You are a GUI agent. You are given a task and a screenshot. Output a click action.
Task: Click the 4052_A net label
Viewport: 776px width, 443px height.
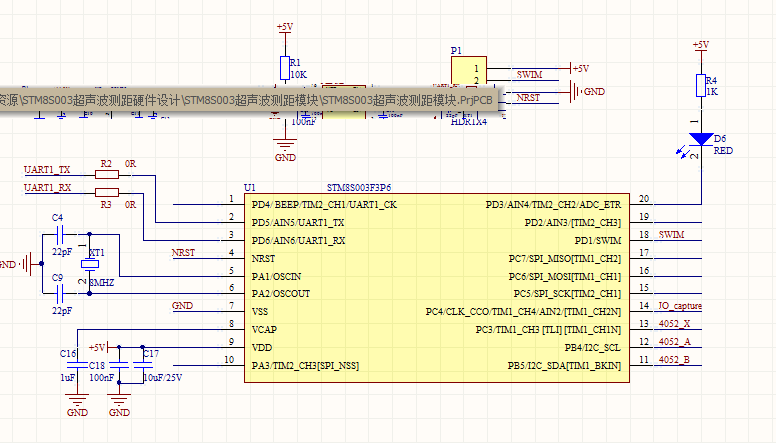(x=675, y=342)
